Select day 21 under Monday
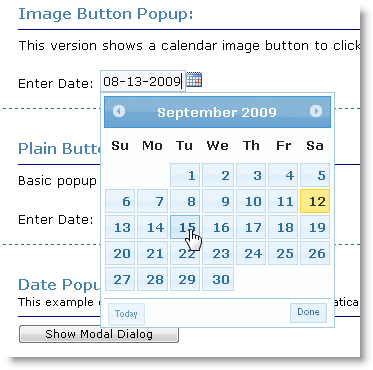This screenshot has height=370, width=373. [x=152, y=253]
